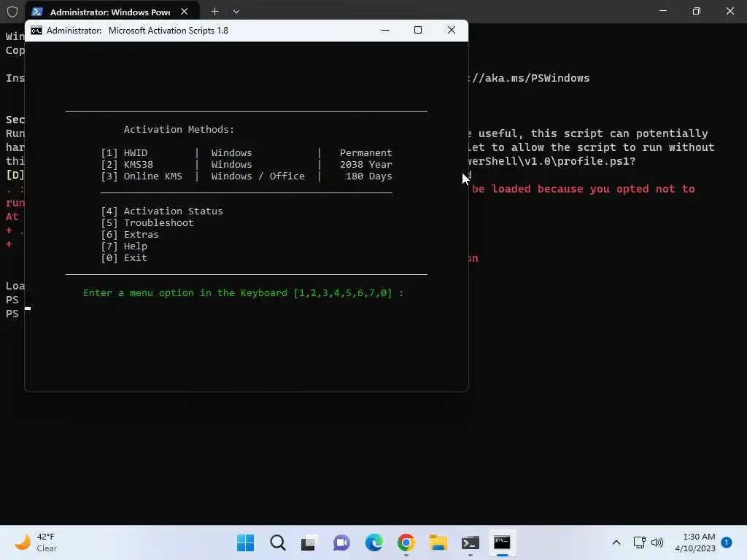
Task: Click the shield icon in Terminal title bar
Action: click(12, 12)
